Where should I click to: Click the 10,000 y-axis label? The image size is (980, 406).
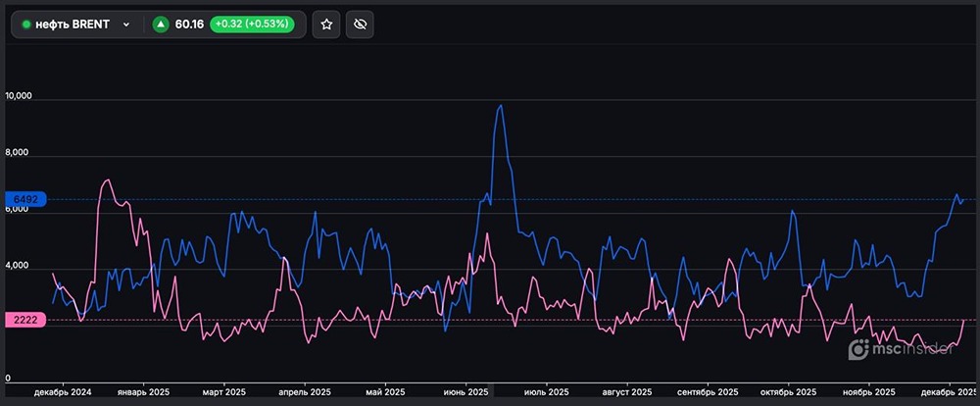coord(20,97)
